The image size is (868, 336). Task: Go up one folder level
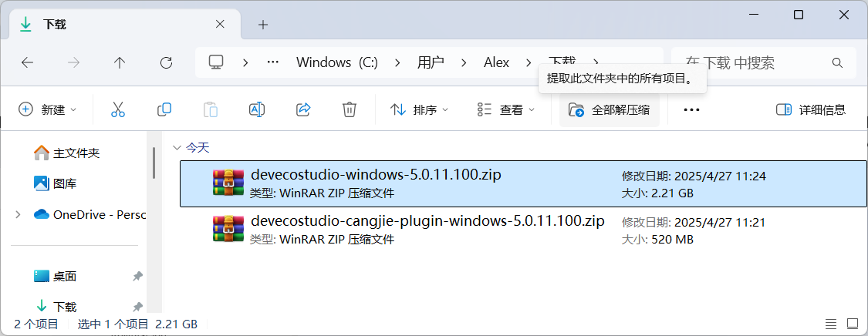click(x=120, y=62)
